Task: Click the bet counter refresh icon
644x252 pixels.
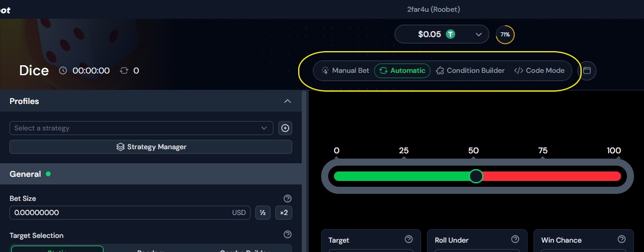Action: 124,70
